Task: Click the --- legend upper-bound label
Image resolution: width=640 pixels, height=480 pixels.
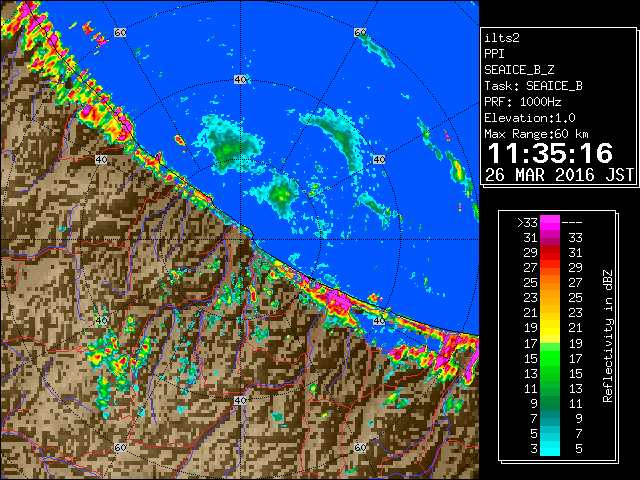Action: [x=572, y=223]
